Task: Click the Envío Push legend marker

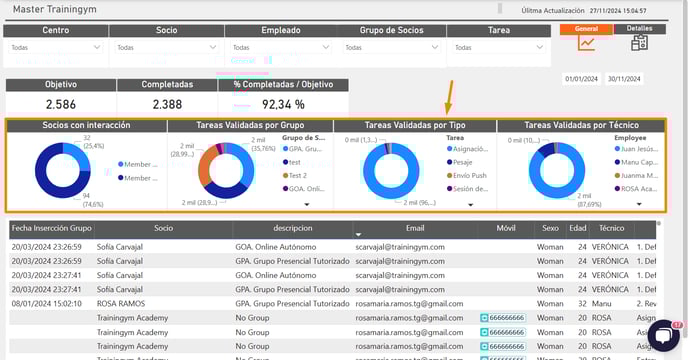Action: pos(449,175)
